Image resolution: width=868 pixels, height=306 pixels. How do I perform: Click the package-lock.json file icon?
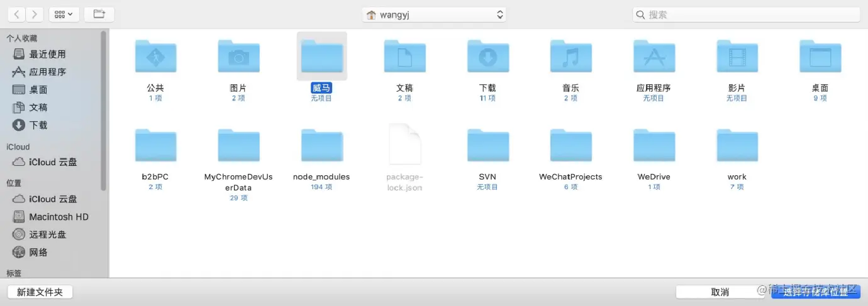tap(404, 144)
